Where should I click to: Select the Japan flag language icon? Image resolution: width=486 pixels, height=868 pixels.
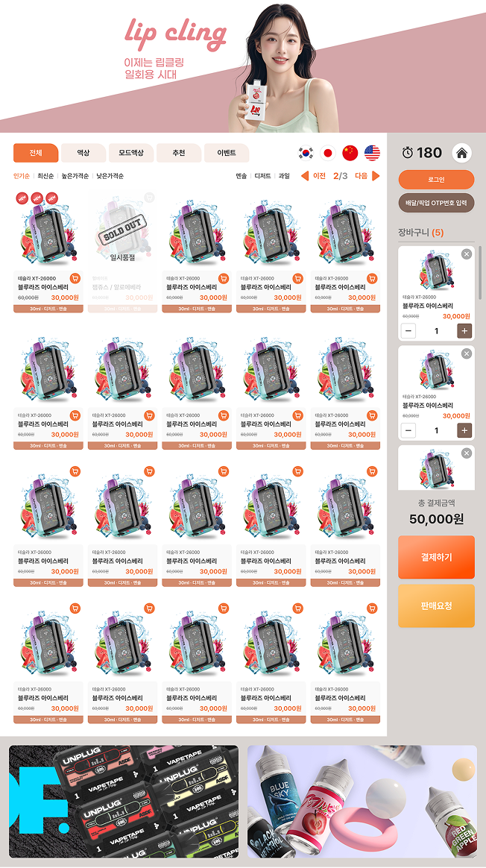pyautogui.click(x=328, y=154)
